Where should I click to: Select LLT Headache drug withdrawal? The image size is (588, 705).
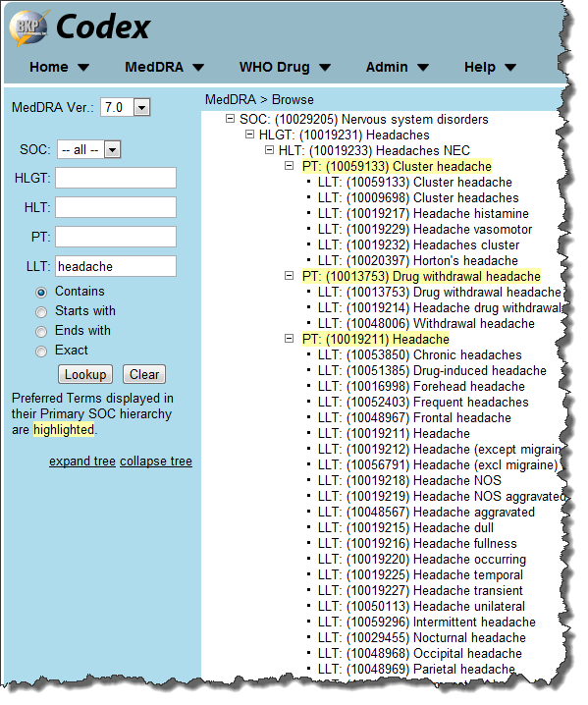(440, 308)
